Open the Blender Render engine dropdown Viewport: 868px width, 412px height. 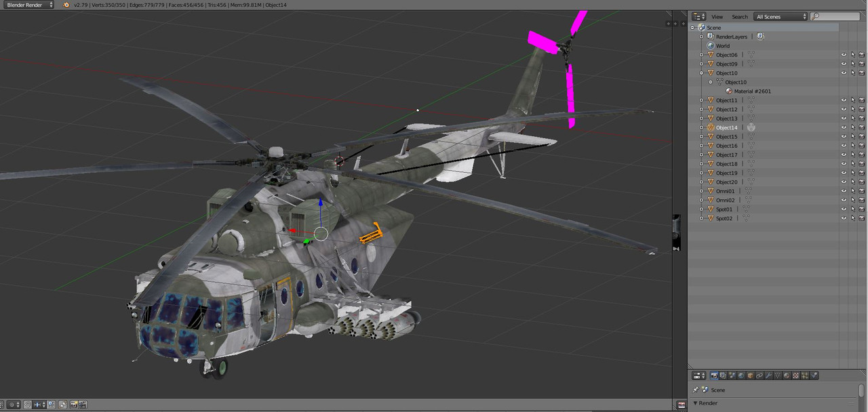point(28,5)
